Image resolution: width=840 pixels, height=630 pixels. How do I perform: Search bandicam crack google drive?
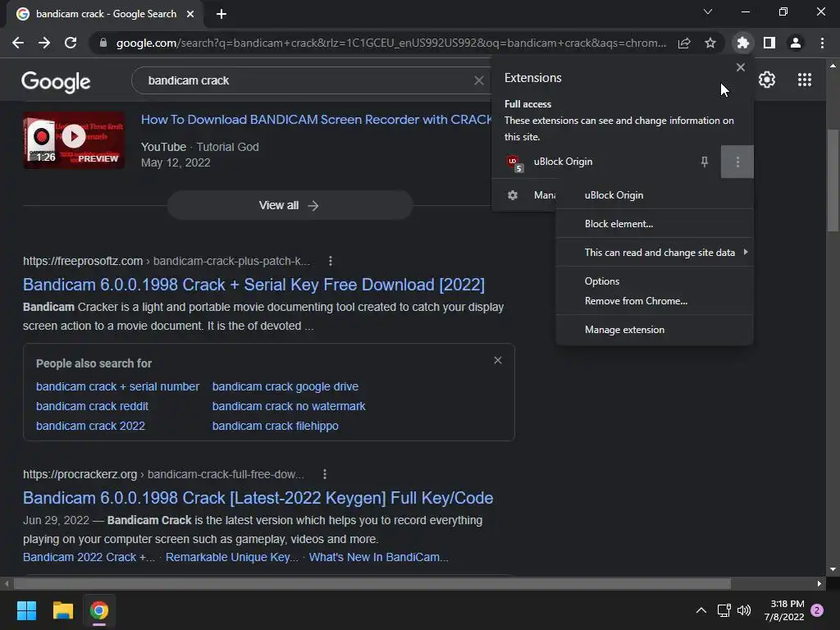[x=285, y=386]
